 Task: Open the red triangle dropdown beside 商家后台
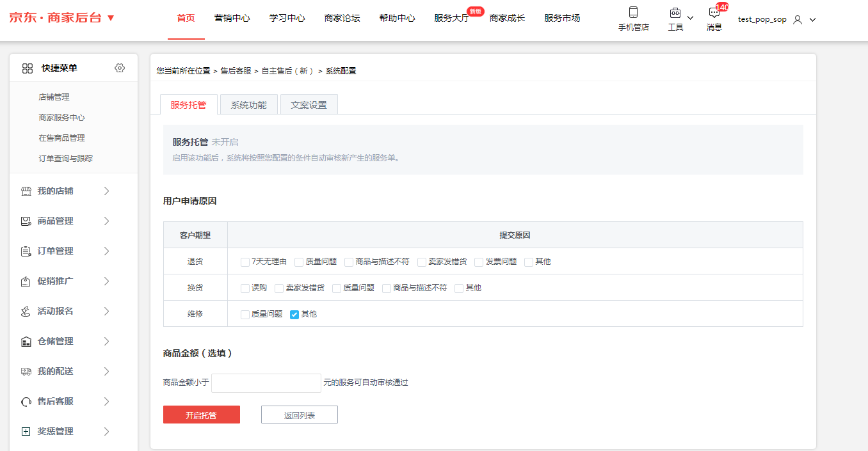tap(111, 18)
